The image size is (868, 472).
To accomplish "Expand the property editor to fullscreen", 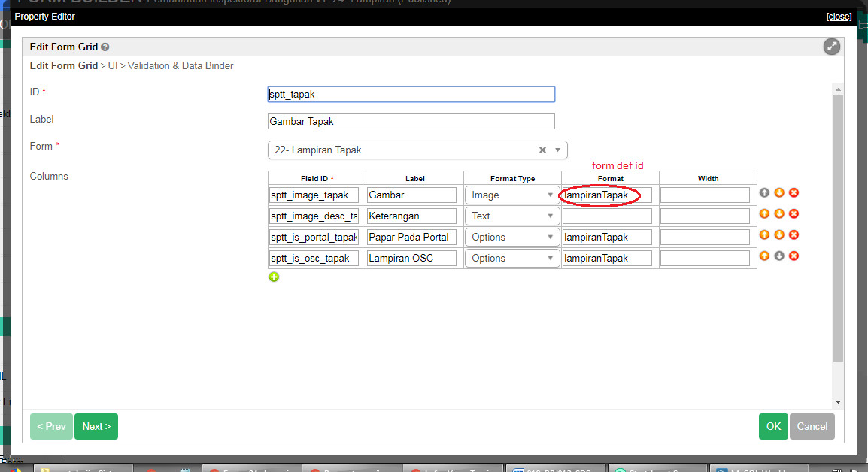I will [831, 47].
